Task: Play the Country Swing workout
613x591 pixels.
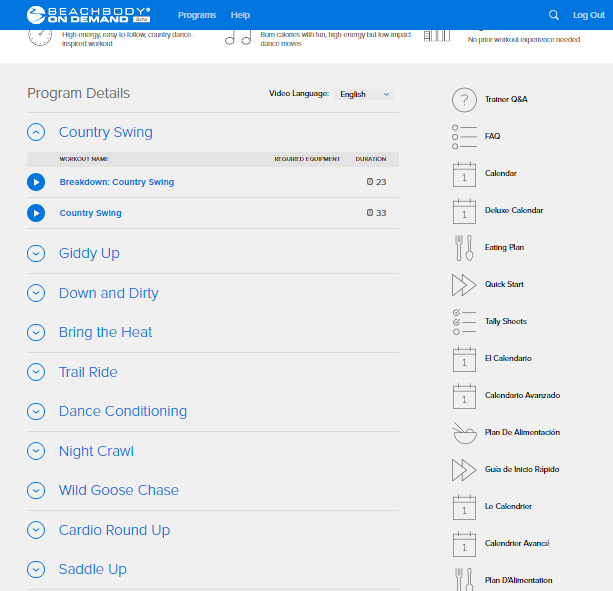Action: (36, 213)
